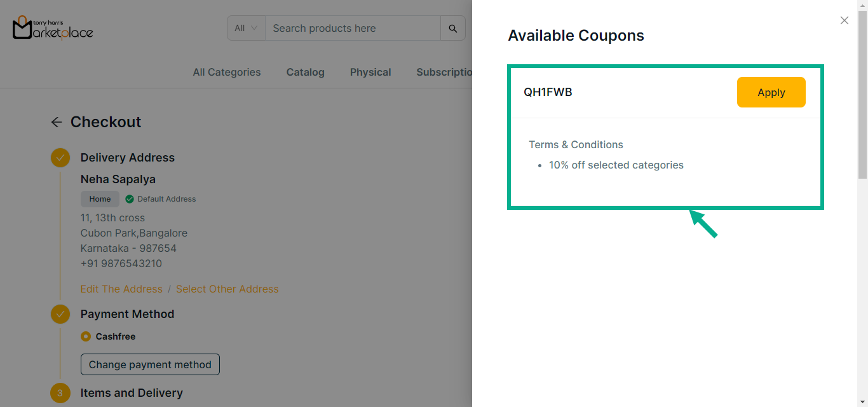The image size is (868, 407).
Task: Switch to the Physical tab
Action: 370,72
